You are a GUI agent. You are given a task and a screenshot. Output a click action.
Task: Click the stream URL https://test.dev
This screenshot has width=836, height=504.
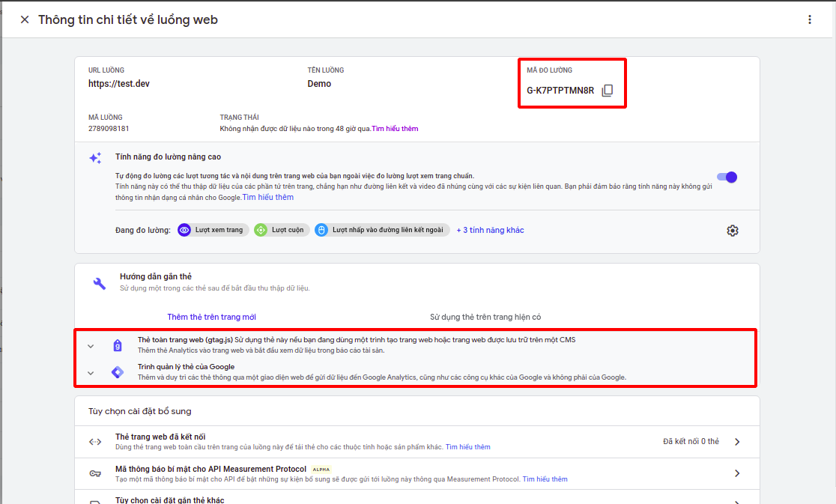[119, 84]
